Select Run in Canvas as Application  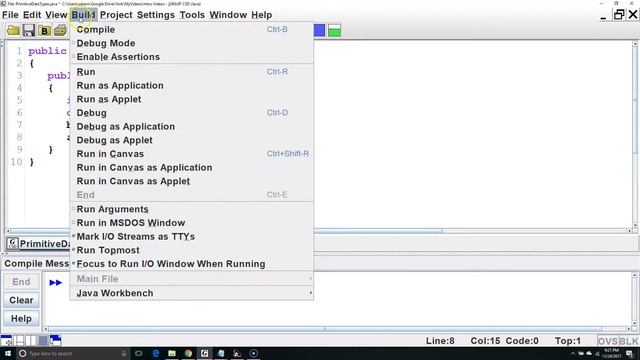191,167
